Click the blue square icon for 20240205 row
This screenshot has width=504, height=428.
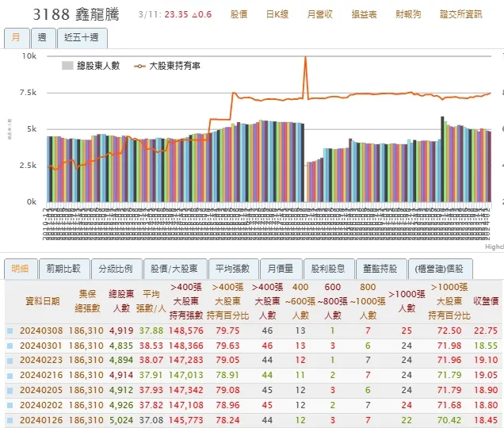point(10,391)
